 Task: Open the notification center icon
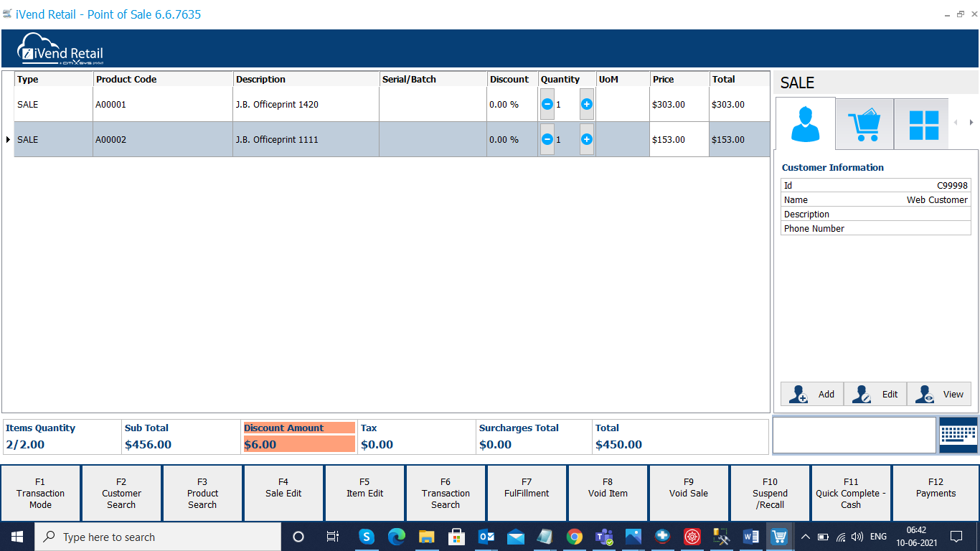click(956, 537)
